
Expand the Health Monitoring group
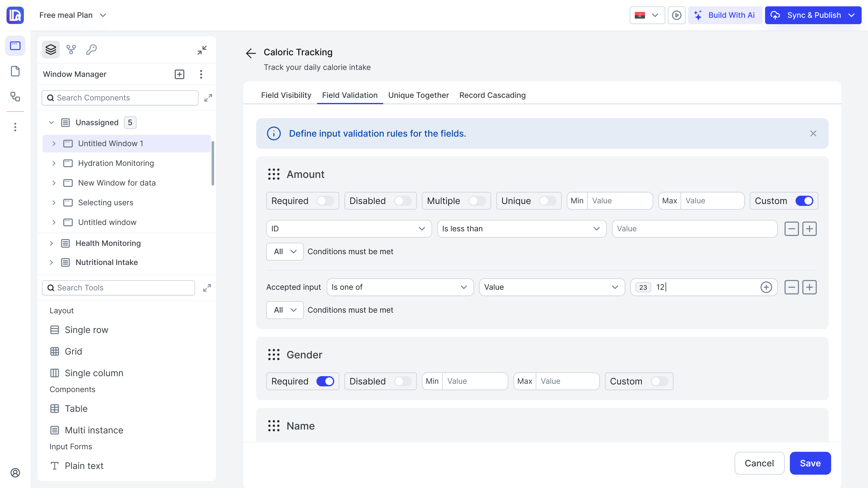tap(51, 243)
